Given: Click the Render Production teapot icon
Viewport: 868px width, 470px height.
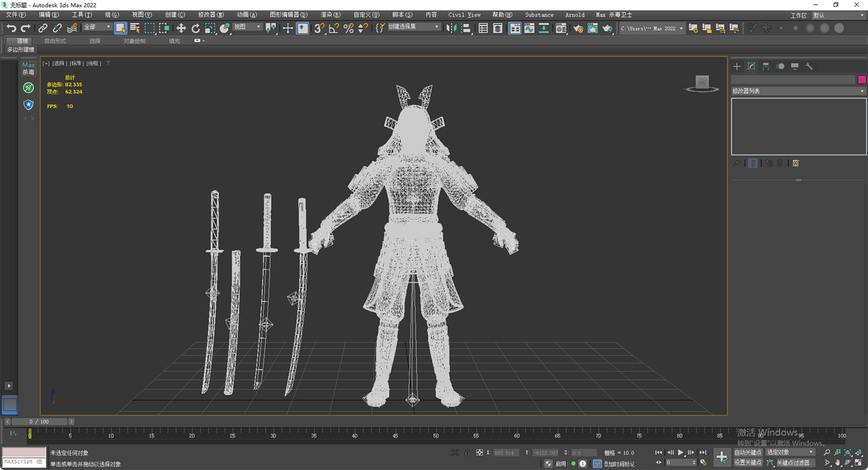Looking at the screenshot, I should [x=607, y=28].
